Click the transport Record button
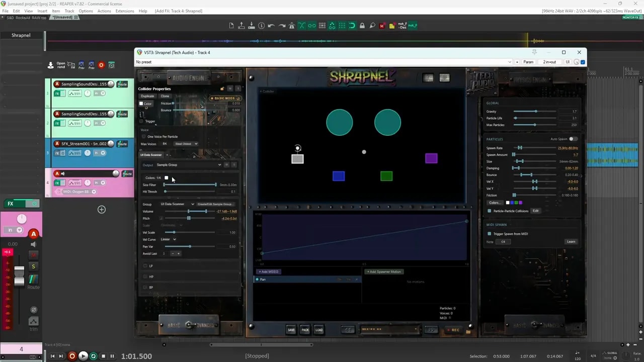This screenshot has width=644, height=362. click(72, 356)
